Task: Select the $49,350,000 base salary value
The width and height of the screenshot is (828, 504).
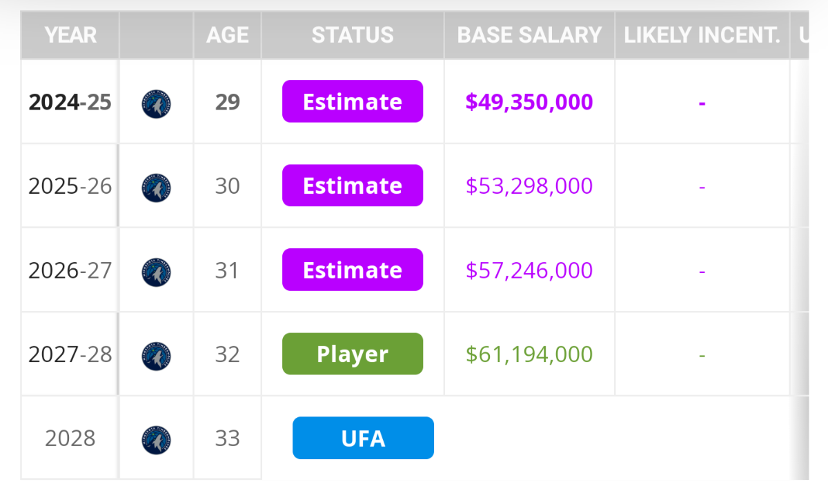Action: pos(529,102)
